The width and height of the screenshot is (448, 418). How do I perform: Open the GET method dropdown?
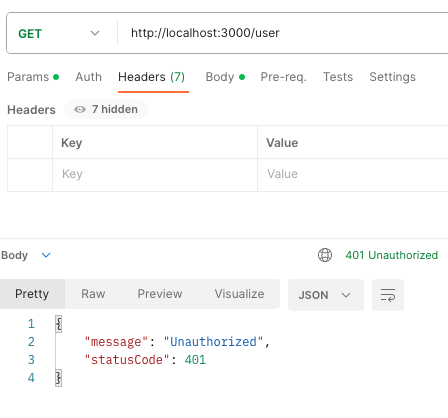point(59,33)
